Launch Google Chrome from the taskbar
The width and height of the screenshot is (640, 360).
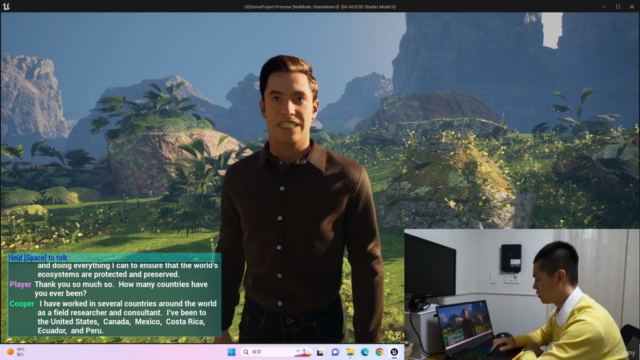[x=380, y=352]
